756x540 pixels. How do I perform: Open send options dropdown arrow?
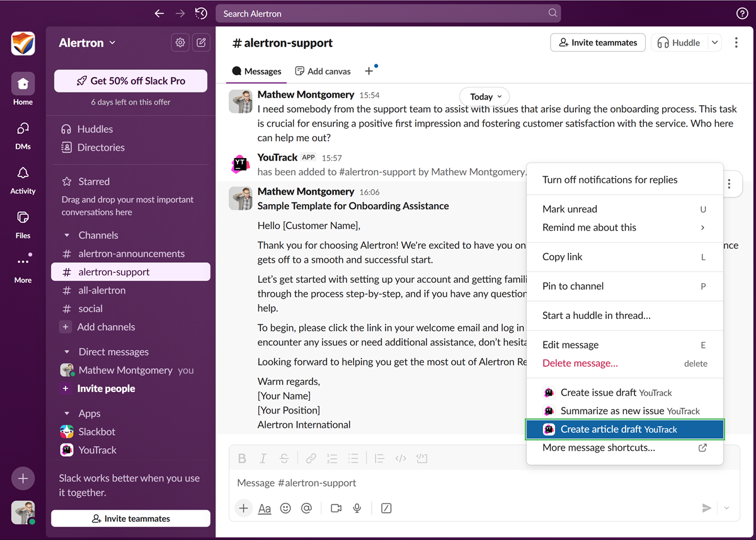tap(727, 508)
